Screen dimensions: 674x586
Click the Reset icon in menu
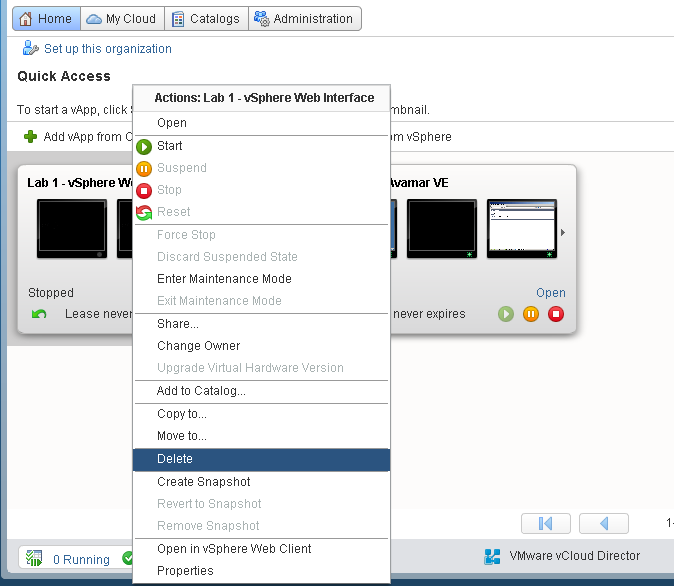tap(144, 212)
